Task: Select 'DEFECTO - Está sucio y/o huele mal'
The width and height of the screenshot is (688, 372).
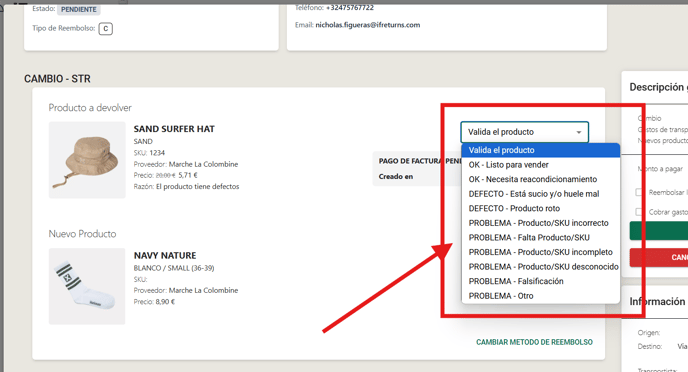Action: pos(541,193)
